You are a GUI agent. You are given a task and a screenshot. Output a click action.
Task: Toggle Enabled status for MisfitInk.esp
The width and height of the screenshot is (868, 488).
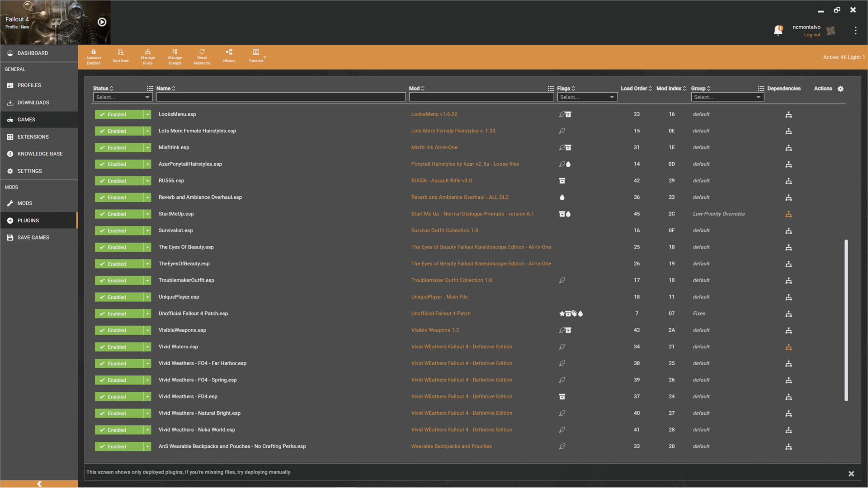pyautogui.click(x=119, y=148)
